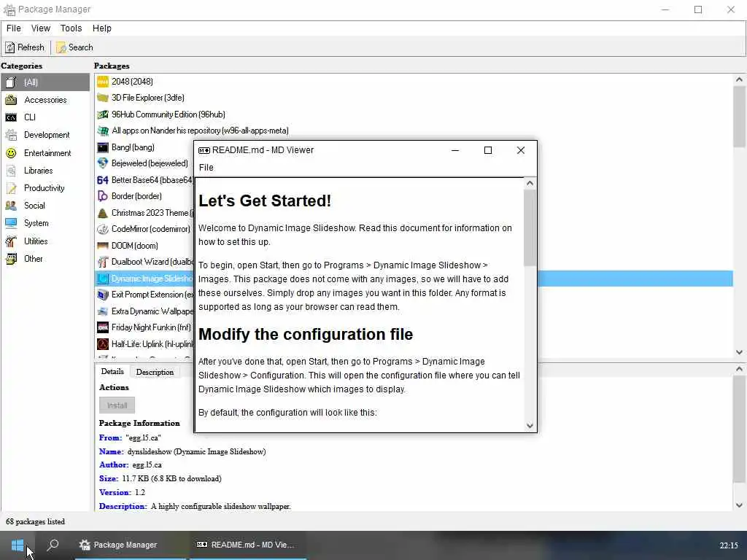Open the Help menu
This screenshot has height=560, width=747.
coord(102,28)
